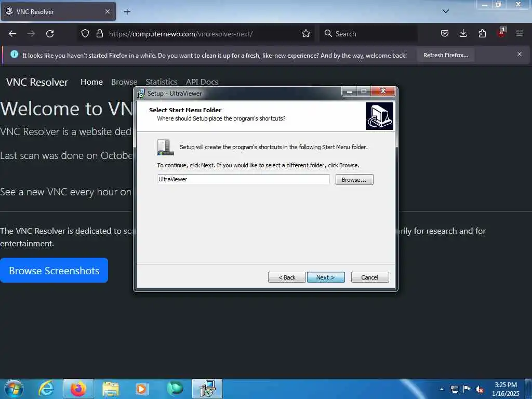The width and height of the screenshot is (532, 399).
Task: Open the Save to Pocket icon
Action: point(445,33)
